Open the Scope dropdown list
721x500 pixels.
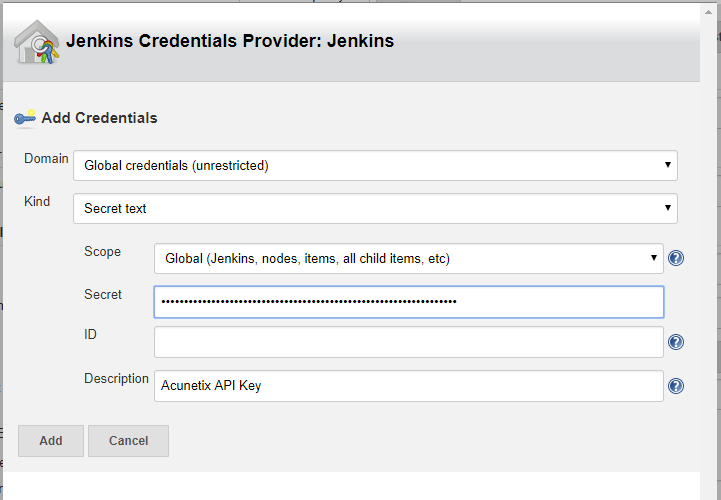[408, 258]
